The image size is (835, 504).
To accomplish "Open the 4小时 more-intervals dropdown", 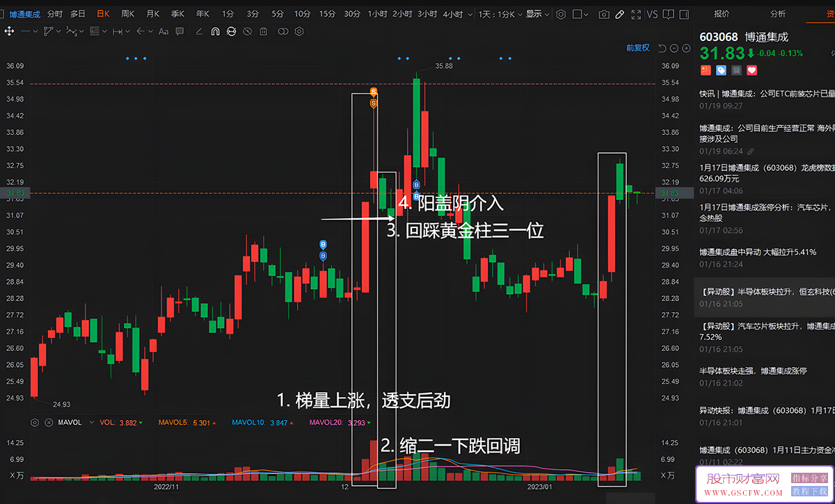I will [x=471, y=15].
